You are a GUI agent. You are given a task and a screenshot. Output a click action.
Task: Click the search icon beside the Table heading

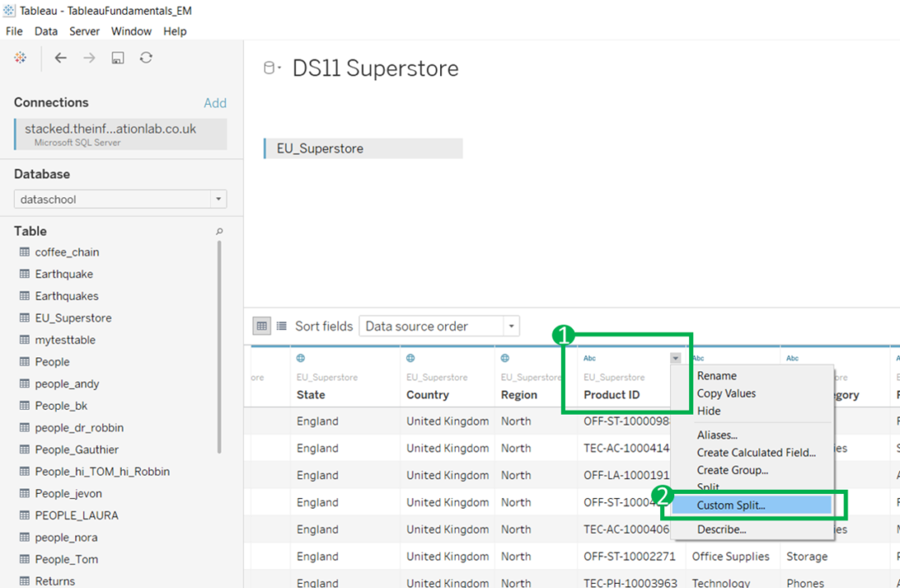(219, 232)
